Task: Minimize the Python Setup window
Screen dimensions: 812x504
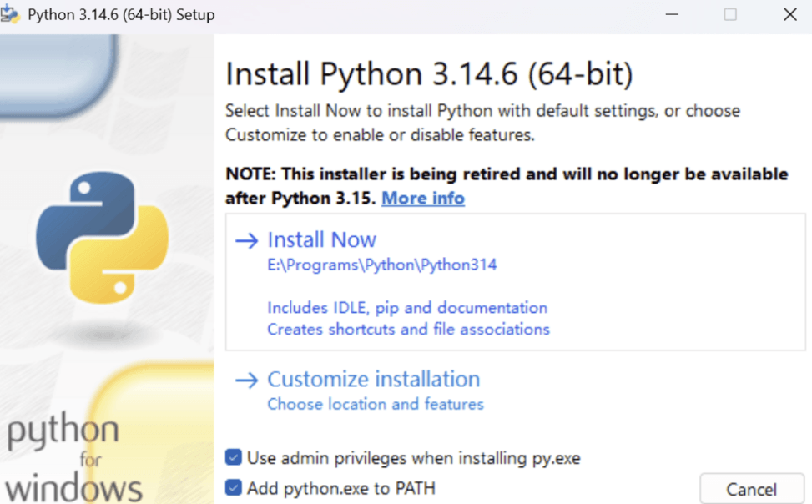Action: (x=672, y=14)
